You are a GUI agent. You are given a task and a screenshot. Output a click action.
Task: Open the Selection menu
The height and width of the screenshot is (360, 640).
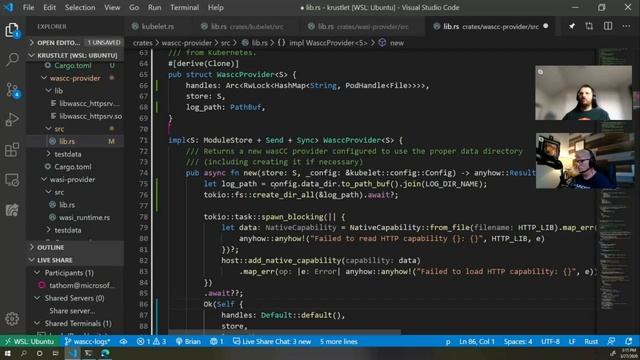pos(80,7)
